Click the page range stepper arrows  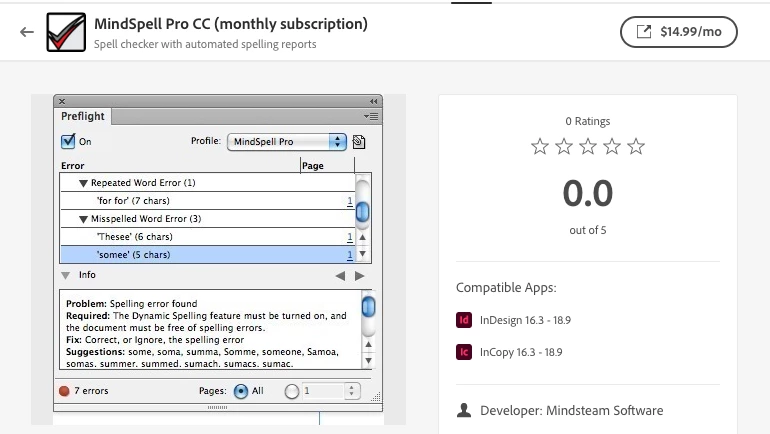coord(351,391)
